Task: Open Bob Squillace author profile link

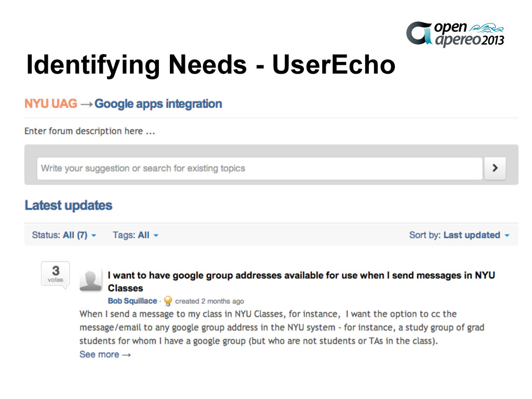Action: (x=132, y=301)
